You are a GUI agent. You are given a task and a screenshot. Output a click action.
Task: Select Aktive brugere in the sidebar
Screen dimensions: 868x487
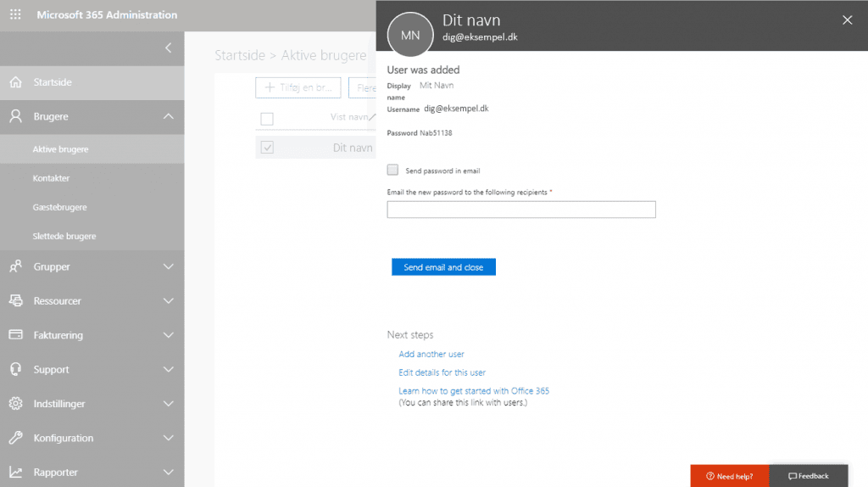coord(92,149)
